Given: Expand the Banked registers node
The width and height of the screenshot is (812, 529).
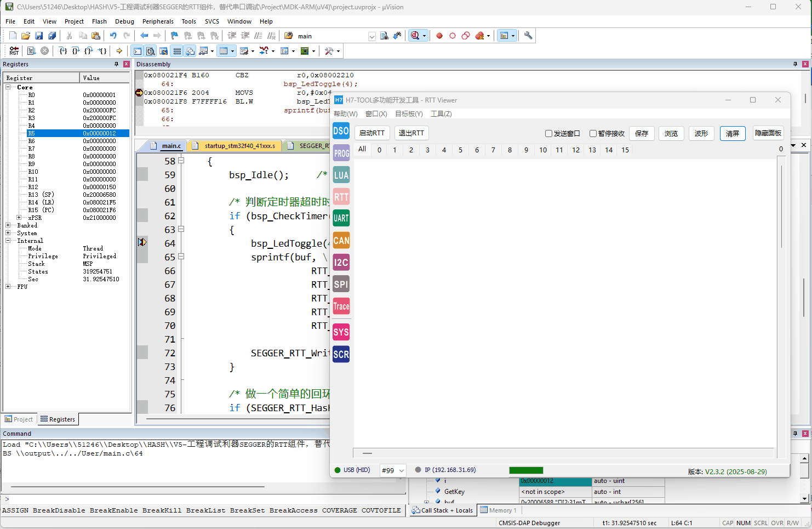Looking at the screenshot, I should [8, 225].
